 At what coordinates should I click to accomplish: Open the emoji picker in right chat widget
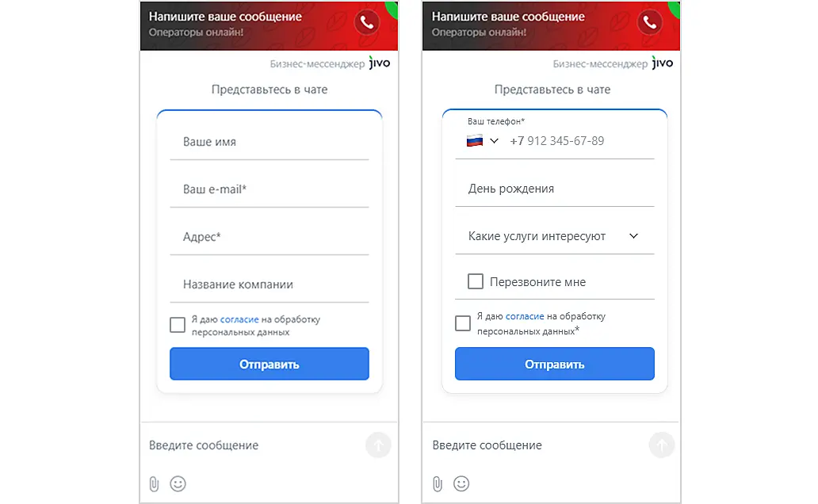click(x=461, y=483)
